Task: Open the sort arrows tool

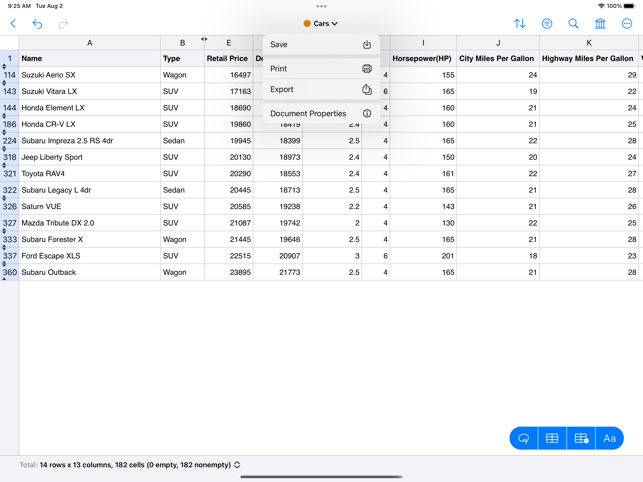Action: [x=520, y=23]
